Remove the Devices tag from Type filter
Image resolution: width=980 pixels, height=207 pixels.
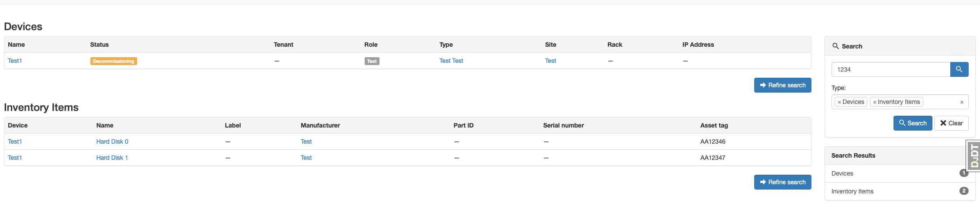point(839,102)
